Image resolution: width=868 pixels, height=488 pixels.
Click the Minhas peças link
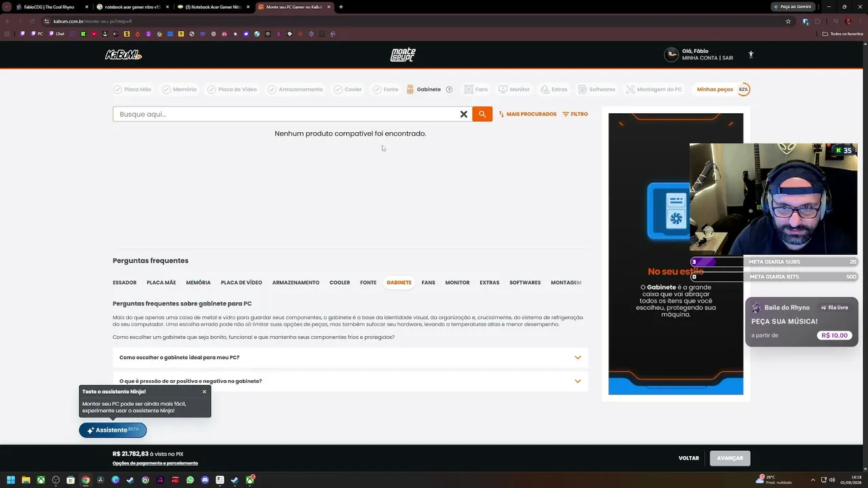click(715, 89)
